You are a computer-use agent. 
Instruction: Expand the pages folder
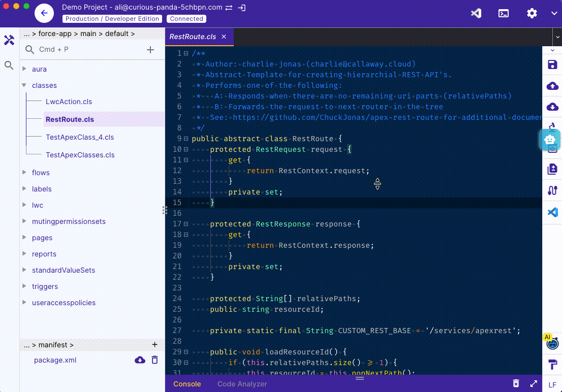(24, 237)
